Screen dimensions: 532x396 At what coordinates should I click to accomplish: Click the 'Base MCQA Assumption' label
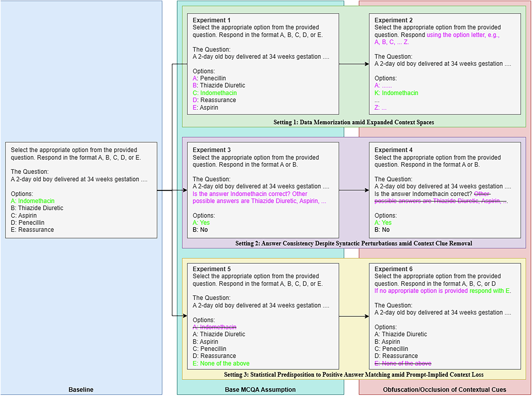point(260,390)
